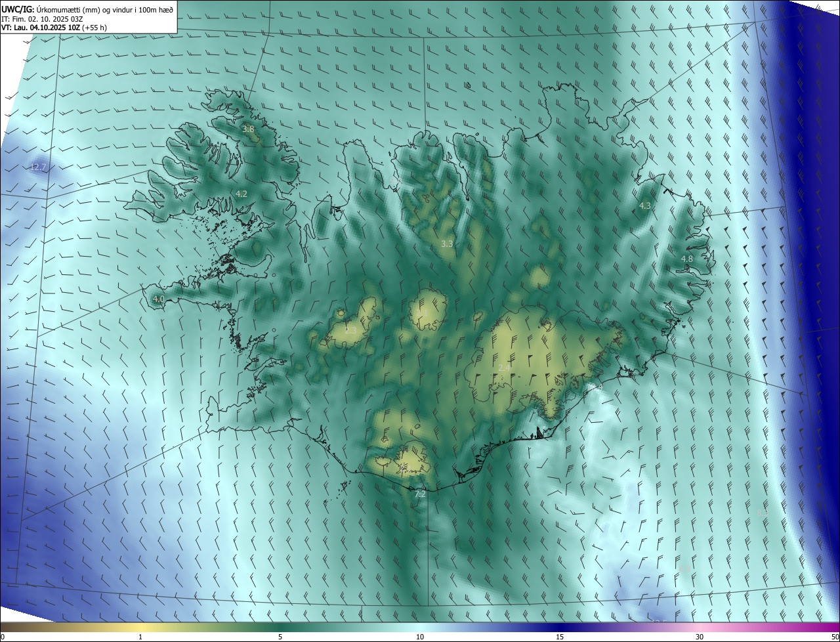The width and height of the screenshot is (840, 642).
Task: Click the 4.0 value on Snæfellsnes tip
Action: coord(158,299)
